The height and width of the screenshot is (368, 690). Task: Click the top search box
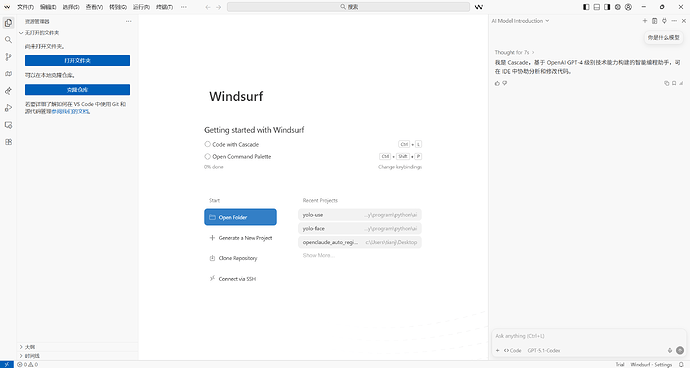point(349,7)
